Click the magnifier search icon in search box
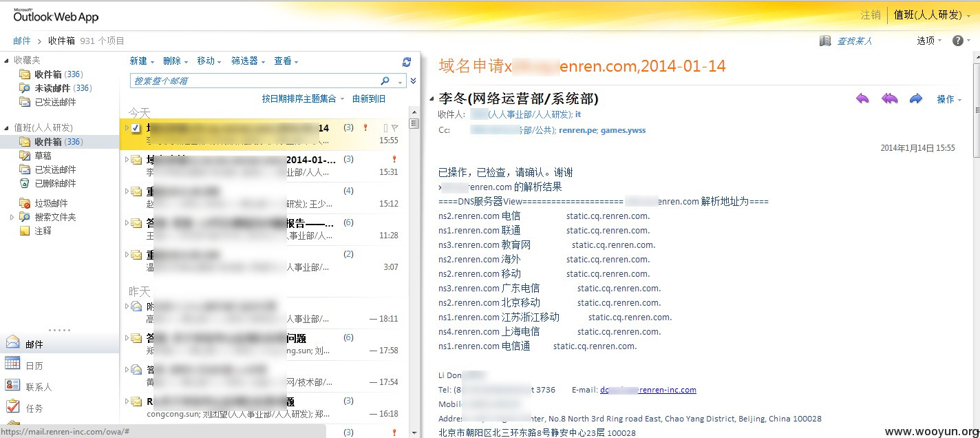 click(385, 81)
